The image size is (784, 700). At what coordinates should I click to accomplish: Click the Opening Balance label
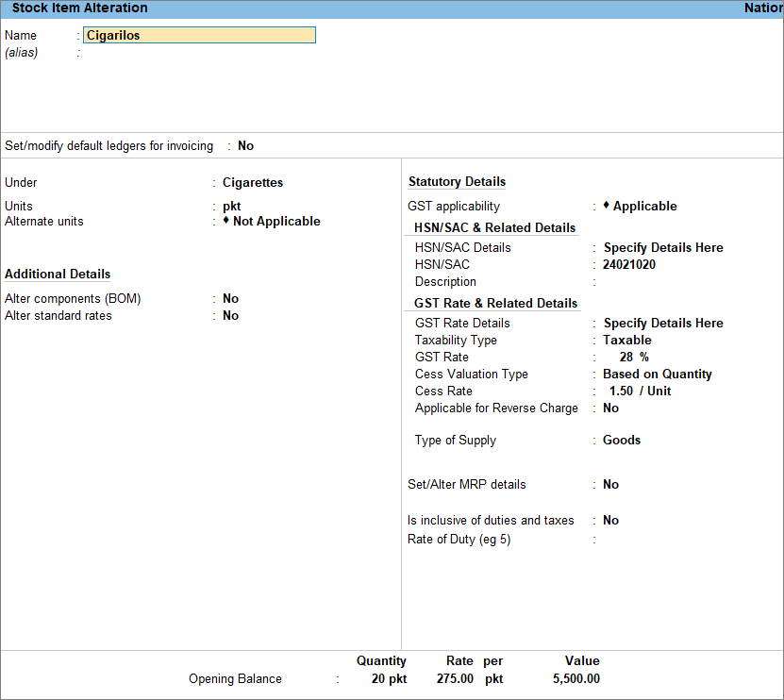235,679
